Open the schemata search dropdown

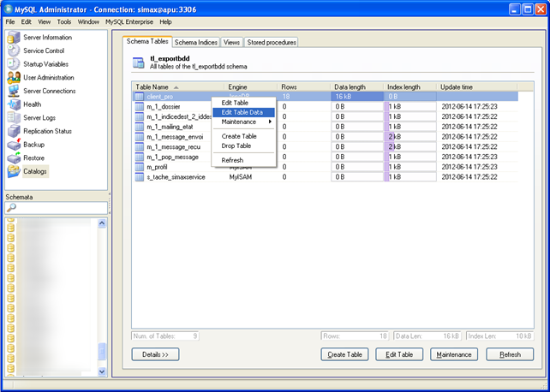[12, 208]
